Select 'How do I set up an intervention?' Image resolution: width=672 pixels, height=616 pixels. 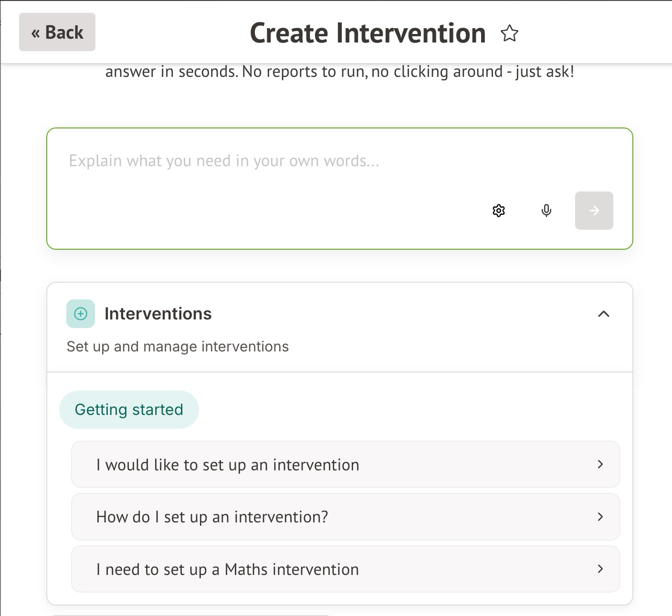(212, 517)
